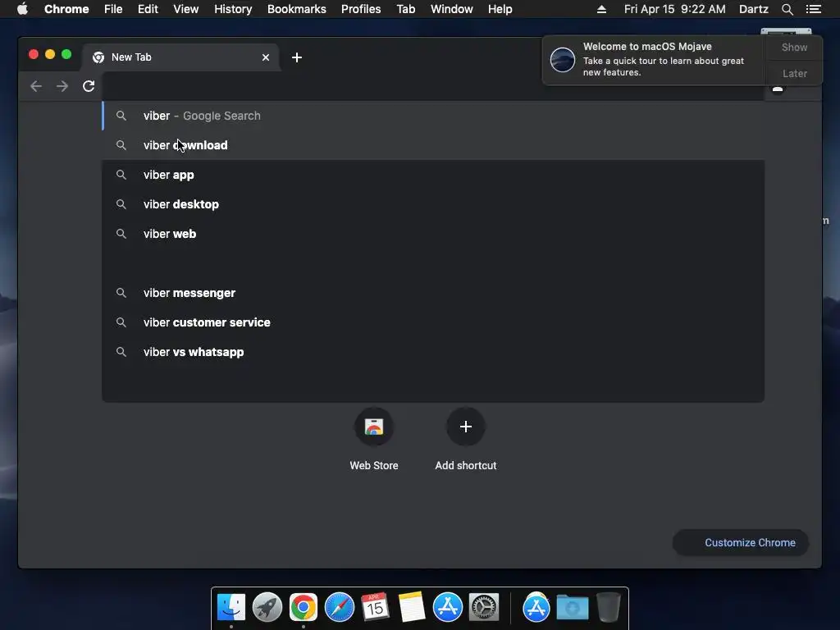Choose the 'viber customer service' suggestion
The width and height of the screenshot is (840, 630).
pyautogui.click(x=433, y=322)
